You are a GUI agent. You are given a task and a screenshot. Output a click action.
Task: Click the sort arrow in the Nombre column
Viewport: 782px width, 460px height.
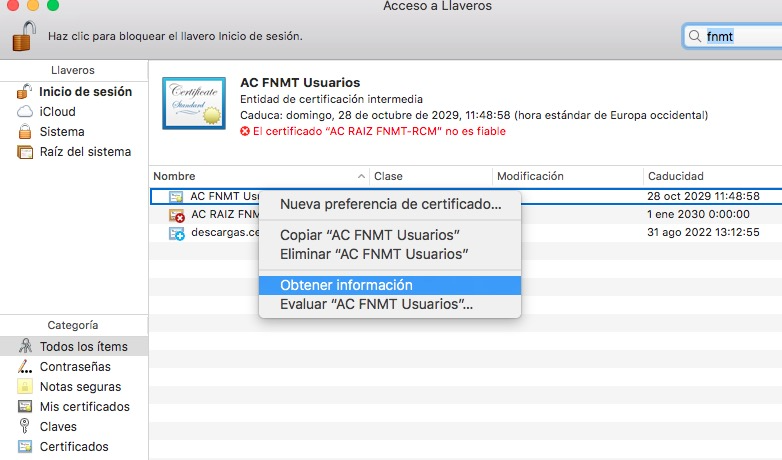coord(361,176)
